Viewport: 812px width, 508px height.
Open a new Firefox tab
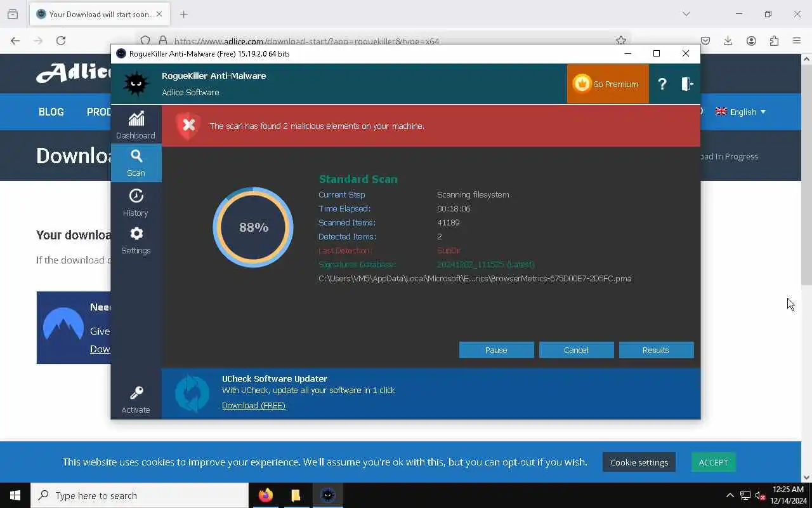coord(184,14)
